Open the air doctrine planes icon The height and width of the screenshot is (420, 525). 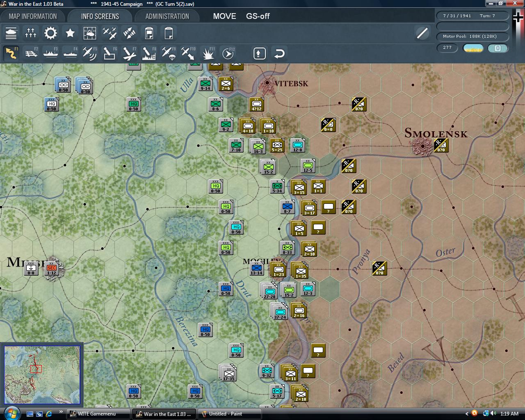[x=110, y=33]
